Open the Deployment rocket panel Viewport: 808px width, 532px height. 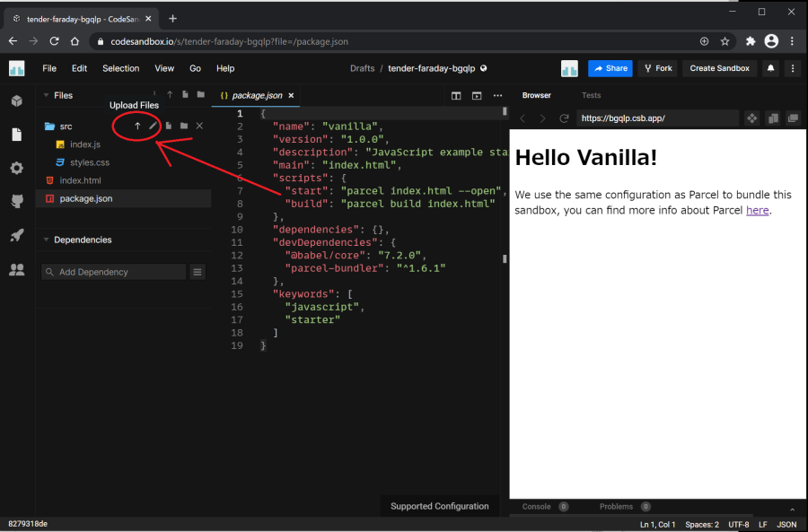tap(16, 235)
